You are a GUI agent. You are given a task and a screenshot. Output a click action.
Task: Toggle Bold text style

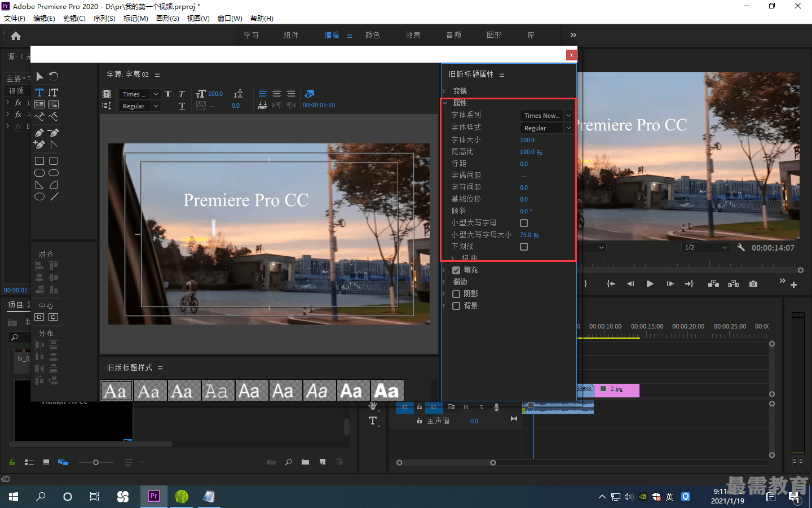coord(168,94)
